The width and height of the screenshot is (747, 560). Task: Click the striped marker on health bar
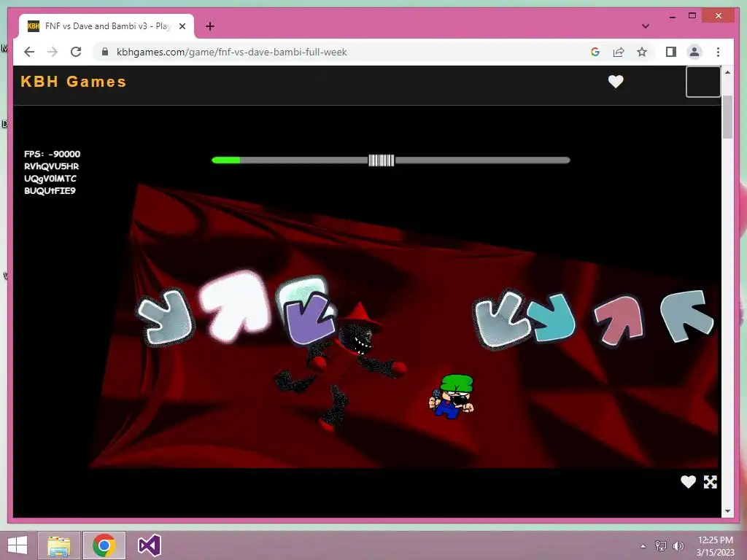(x=381, y=160)
